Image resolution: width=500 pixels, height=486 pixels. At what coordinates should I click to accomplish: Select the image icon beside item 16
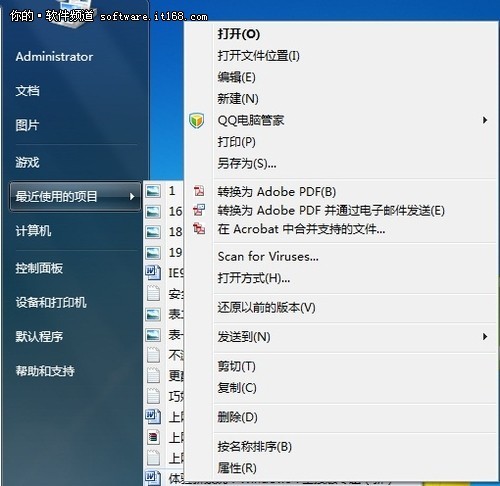coord(153,212)
